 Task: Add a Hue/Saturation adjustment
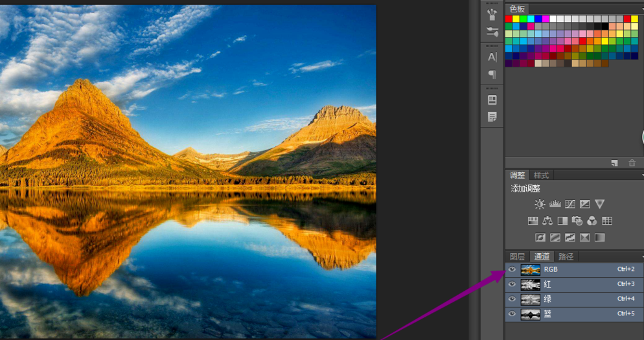[533, 221]
